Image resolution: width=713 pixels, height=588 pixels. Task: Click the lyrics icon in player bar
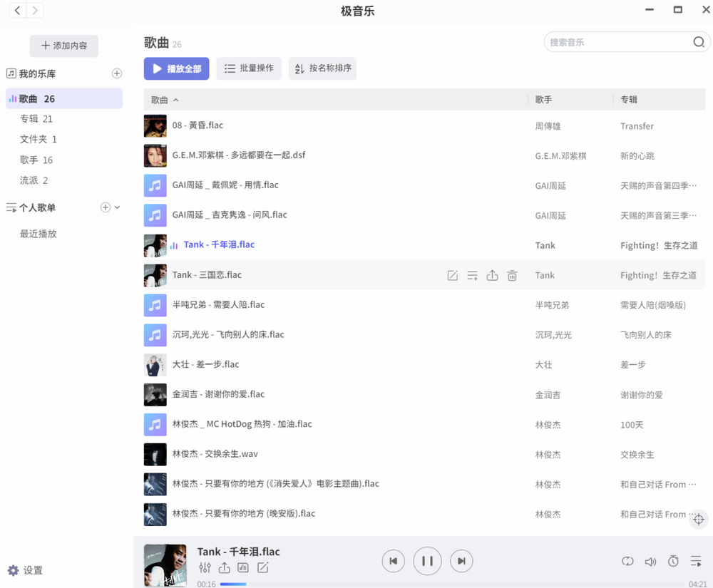click(x=243, y=568)
